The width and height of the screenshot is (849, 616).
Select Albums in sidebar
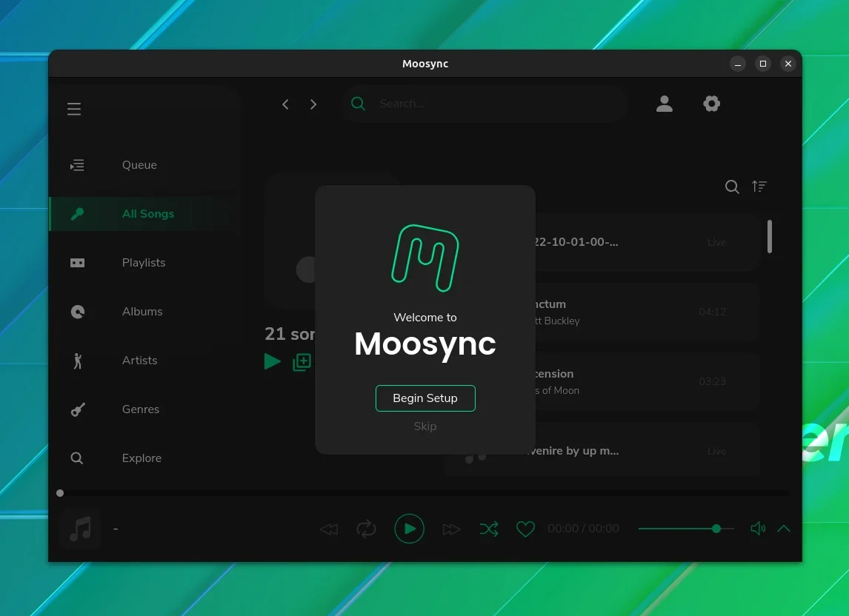point(143,311)
